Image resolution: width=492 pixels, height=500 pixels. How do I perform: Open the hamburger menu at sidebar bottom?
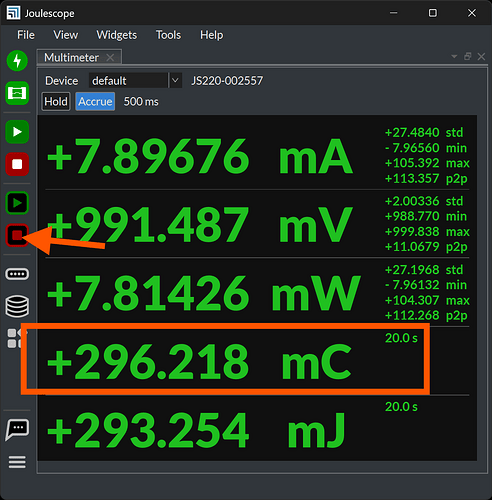click(17, 462)
